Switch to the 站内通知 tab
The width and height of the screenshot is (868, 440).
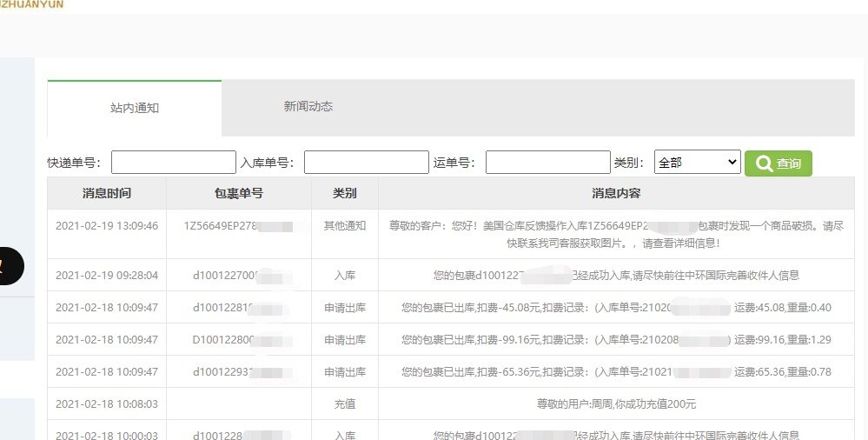point(135,108)
